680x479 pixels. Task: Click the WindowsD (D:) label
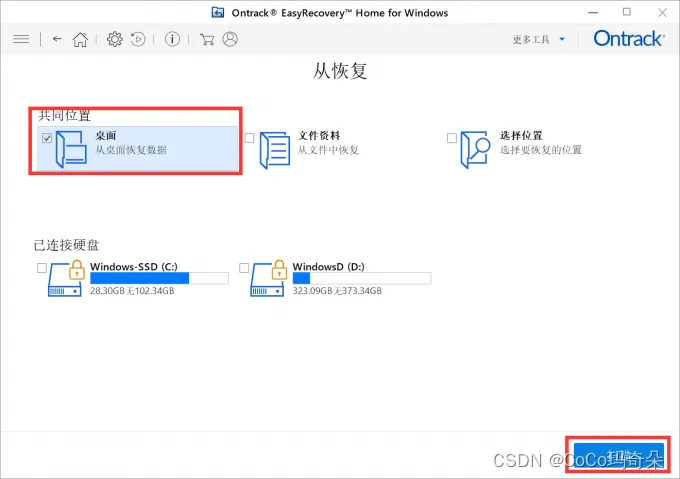click(x=329, y=267)
